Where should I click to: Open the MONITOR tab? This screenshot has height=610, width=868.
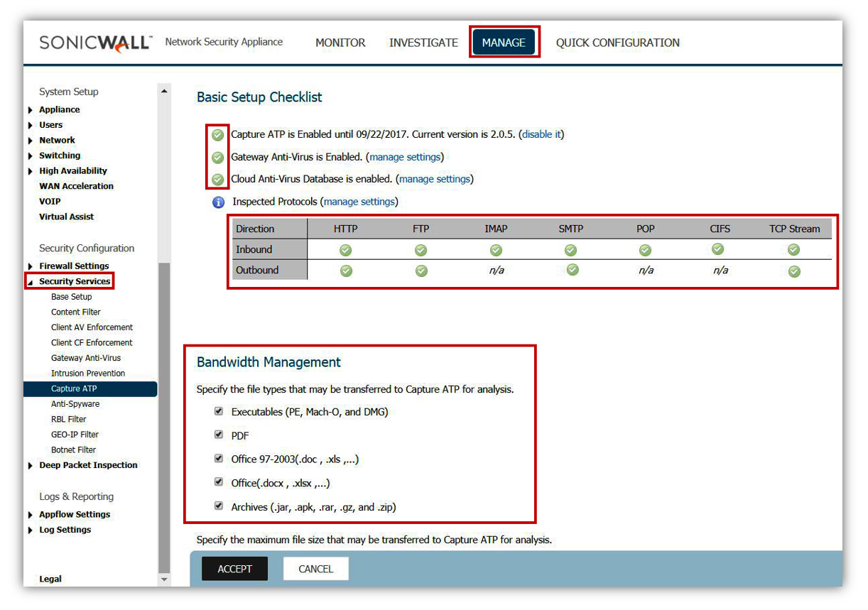point(340,43)
